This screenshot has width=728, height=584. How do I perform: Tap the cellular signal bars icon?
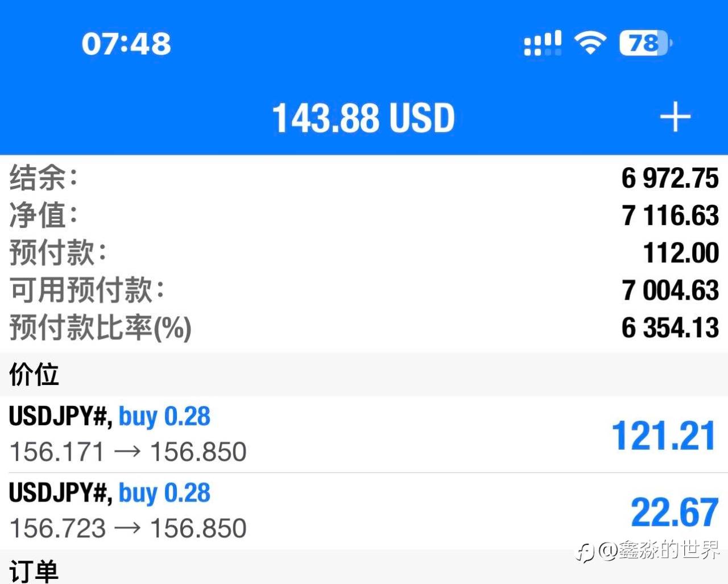click(542, 43)
